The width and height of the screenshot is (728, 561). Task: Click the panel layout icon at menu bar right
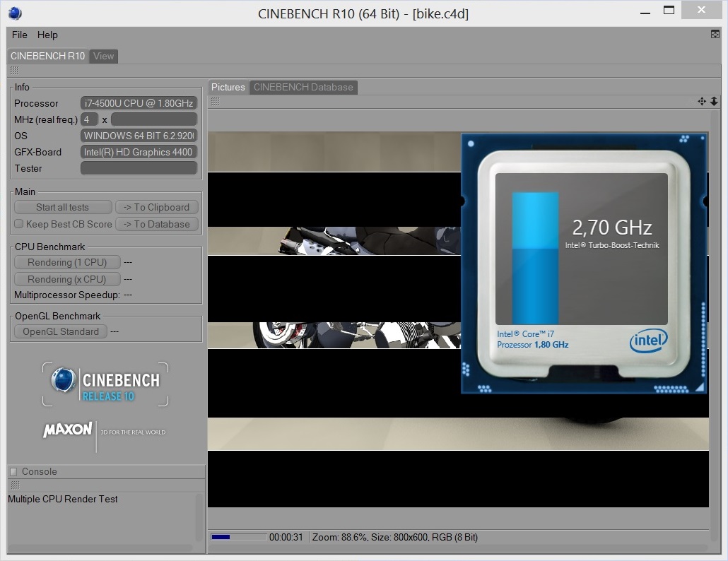[715, 34]
